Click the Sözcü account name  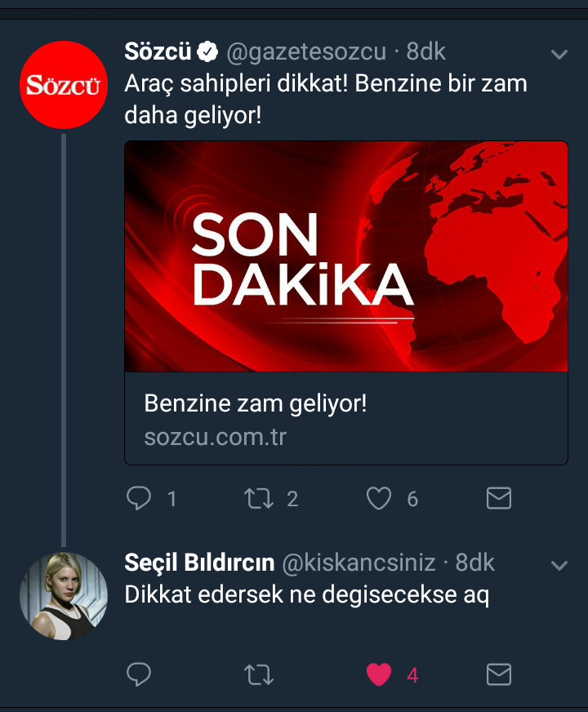[158, 52]
